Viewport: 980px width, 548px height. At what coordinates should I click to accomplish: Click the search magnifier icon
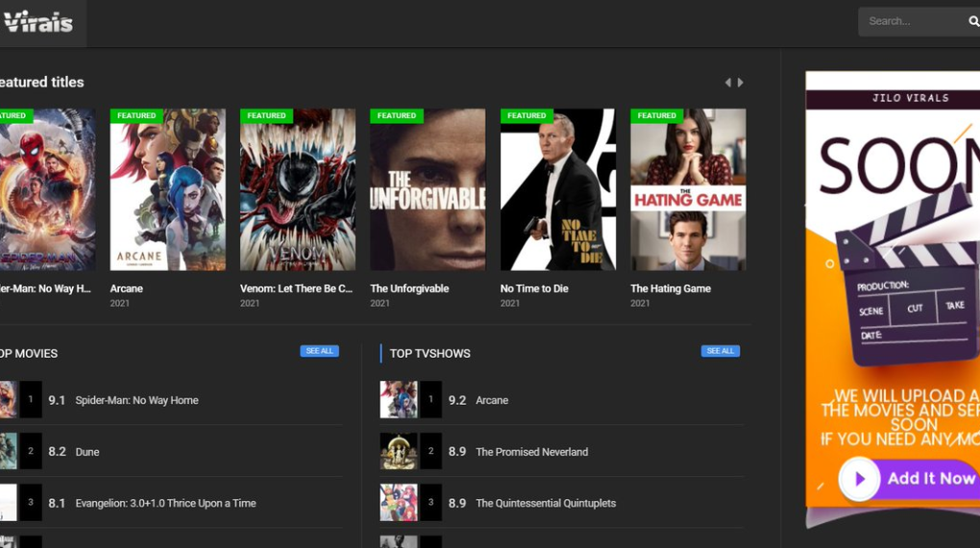[973, 21]
